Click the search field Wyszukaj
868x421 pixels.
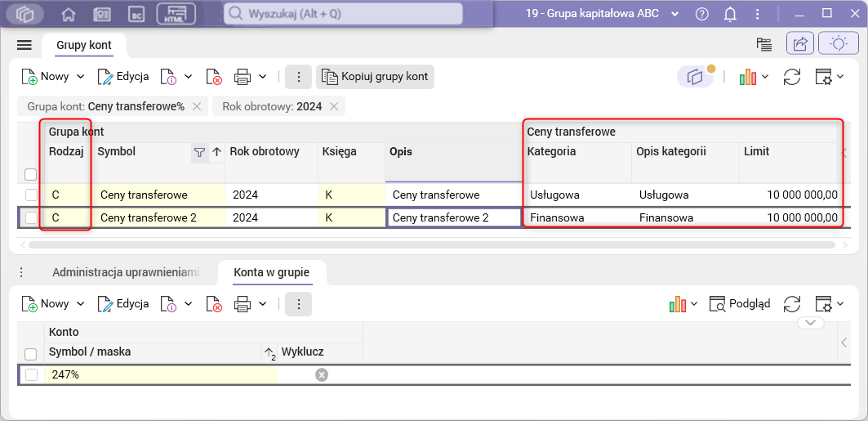[343, 14]
